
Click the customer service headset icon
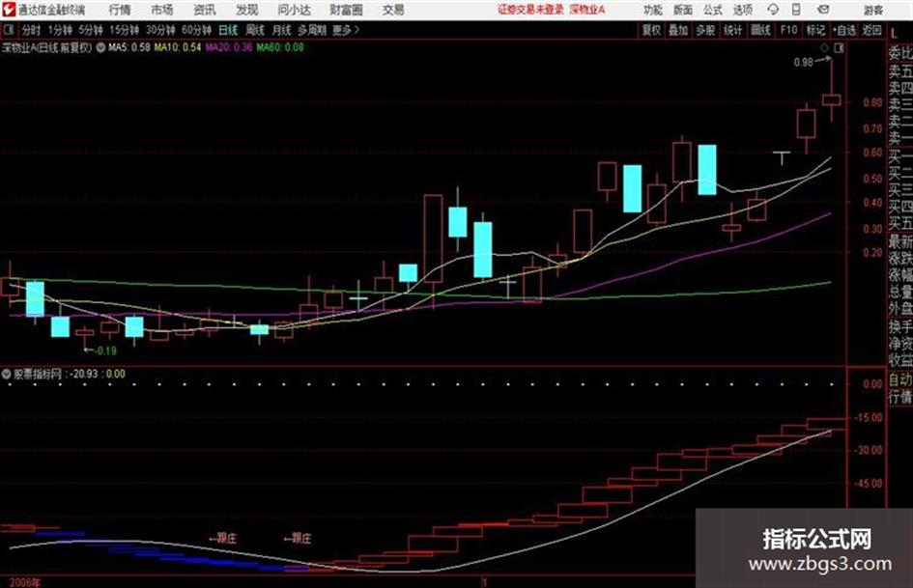[x=773, y=10]
